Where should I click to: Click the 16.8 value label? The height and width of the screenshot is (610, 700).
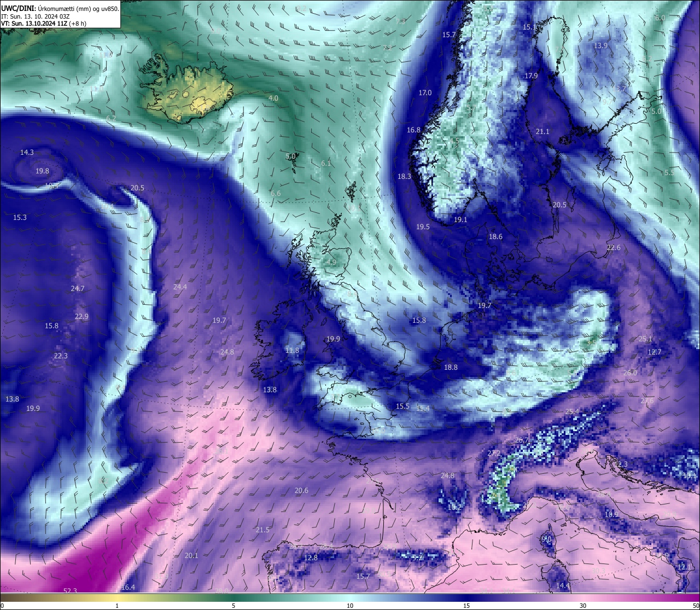(x=413, y=130)
